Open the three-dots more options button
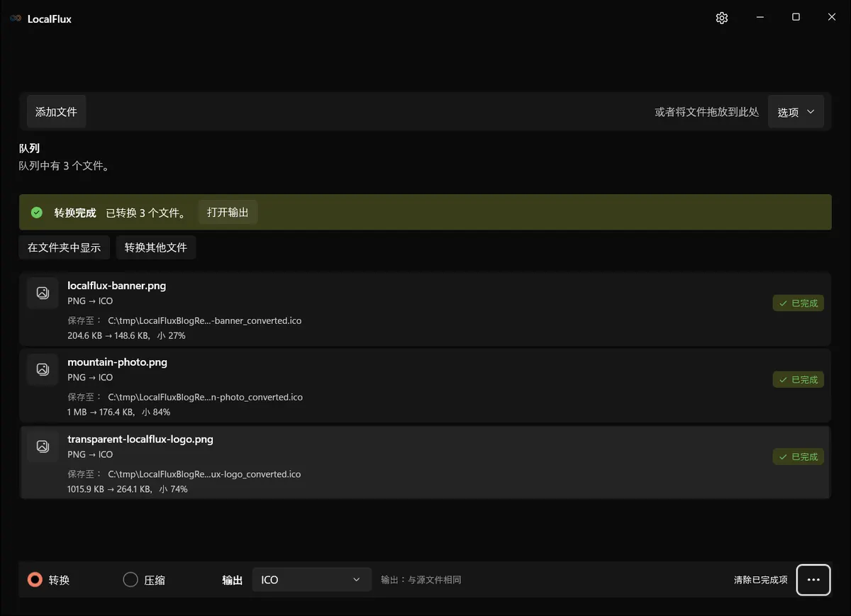851x616 pixels. tap(813, 580)
